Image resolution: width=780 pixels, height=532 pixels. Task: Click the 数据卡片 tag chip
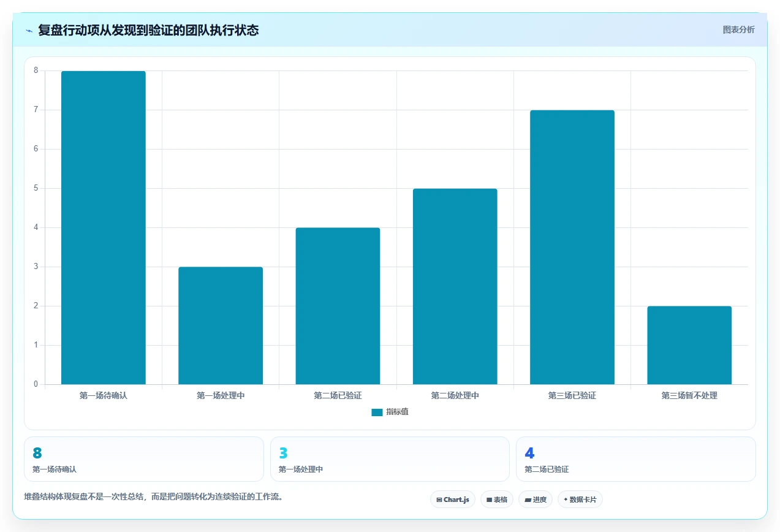click(580, 500)
